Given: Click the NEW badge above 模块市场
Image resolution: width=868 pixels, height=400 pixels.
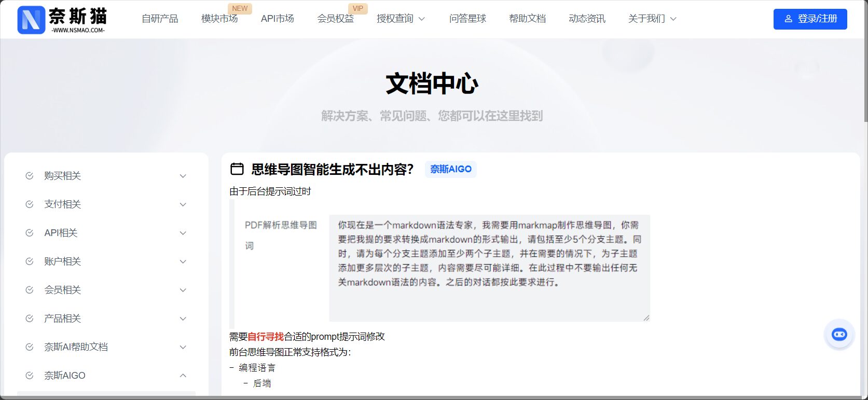Looking at the screenshot, I should (240, 8).
